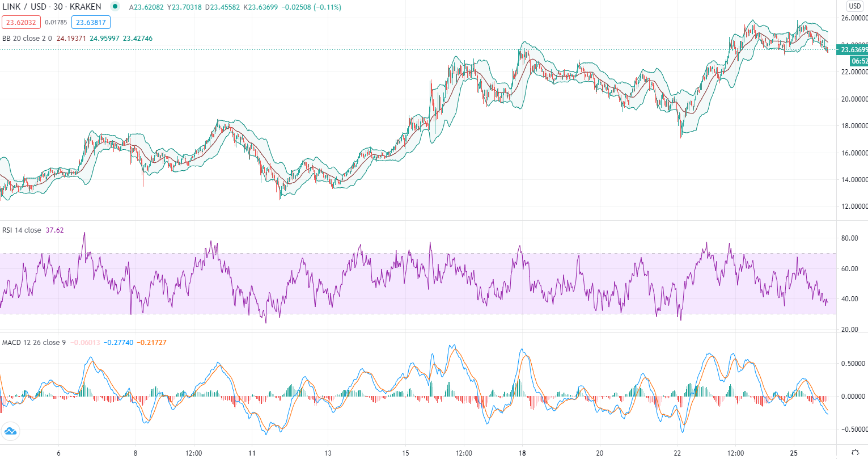Click the 18 date label on time axis
The height and width of the screenshot is (459, 868).
point(522,453)
